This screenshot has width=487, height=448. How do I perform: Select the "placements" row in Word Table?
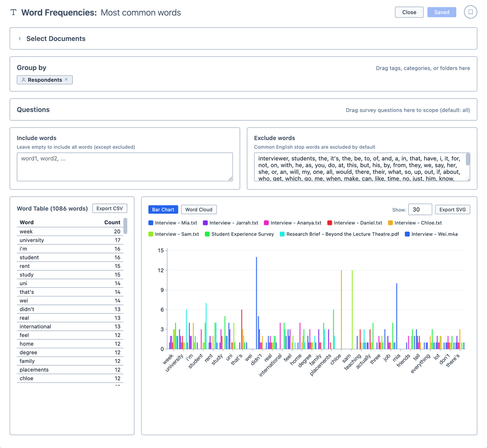click(x=70, y=370)
